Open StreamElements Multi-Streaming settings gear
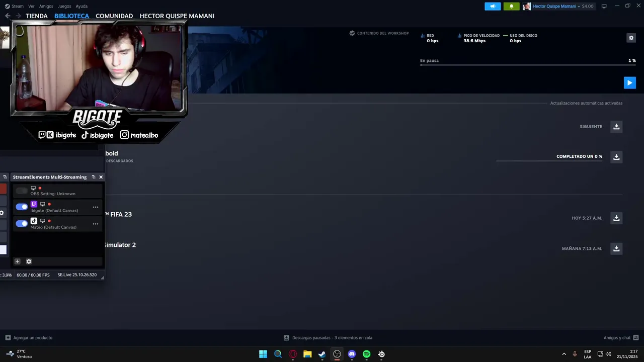This screenshot has width=644, height=362. coord(29,261)
